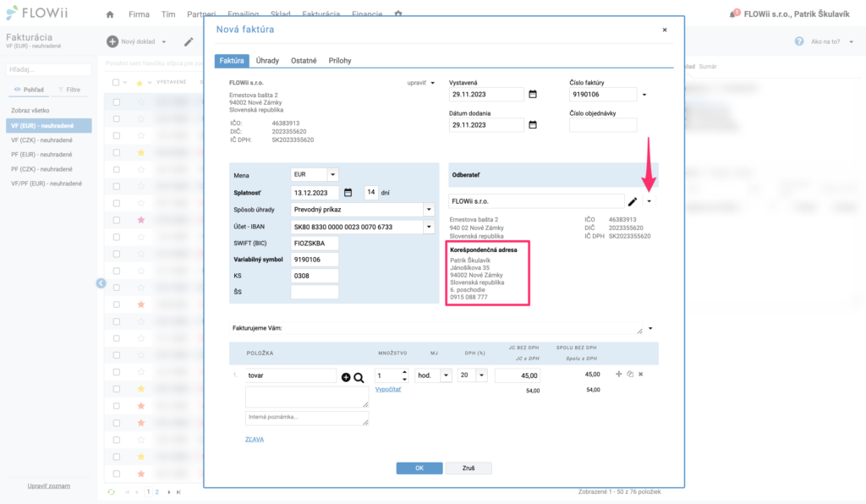Viewport: 866px width, 504px height.
Task: Open the DPH 20 percent dropdown
Action: 481,375
